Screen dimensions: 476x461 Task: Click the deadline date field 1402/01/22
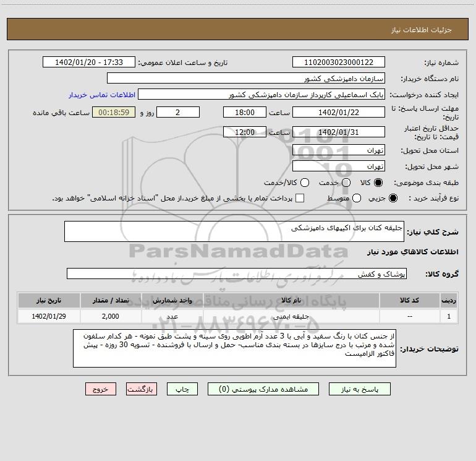click(x=339, y=112)
